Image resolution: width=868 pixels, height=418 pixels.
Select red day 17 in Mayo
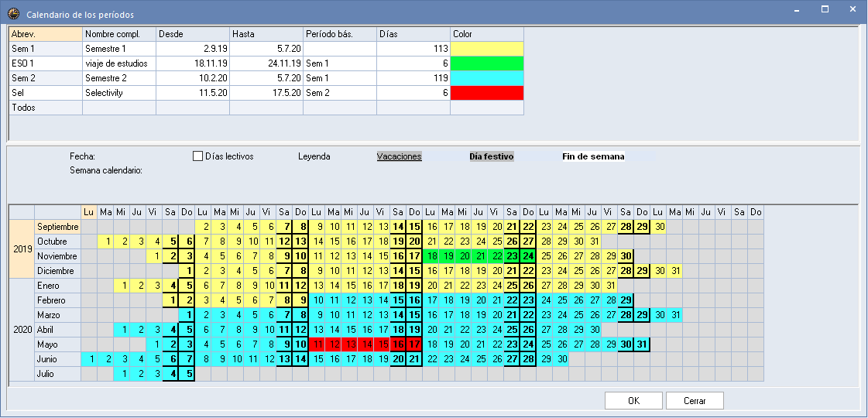click(414, 344)
